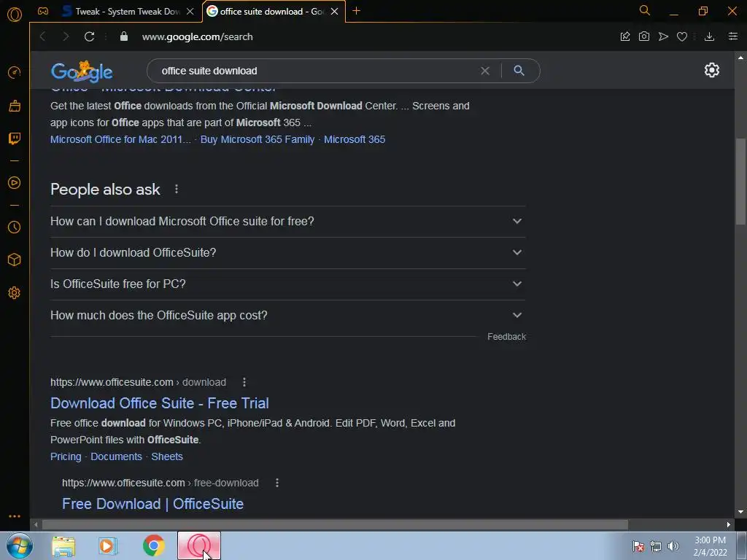Image resolution: width=747 pixels, height=560 pixels.
Task: Add page to bookmarks with heart icon
Action: click(x=682, y=36)
